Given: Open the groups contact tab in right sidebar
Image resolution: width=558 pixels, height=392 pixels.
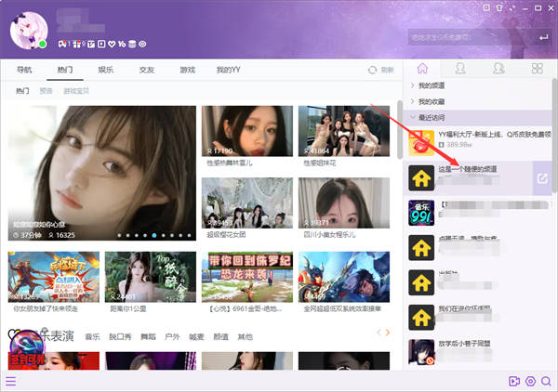Looking at the screenshot, I should coord(498,68).
